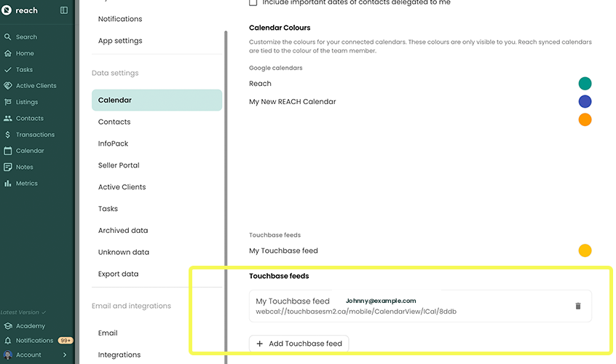
Task: Expand the Account menu chevron
Action: pyautogui.click(x=65, y=355)
